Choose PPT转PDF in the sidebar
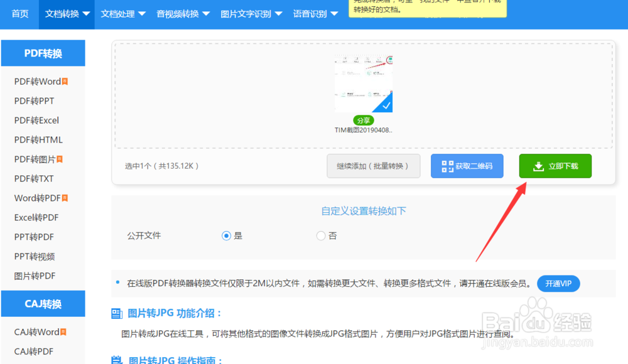Viewport: 628px width, 364px height. pyautogui.click(x=34, y=237)
